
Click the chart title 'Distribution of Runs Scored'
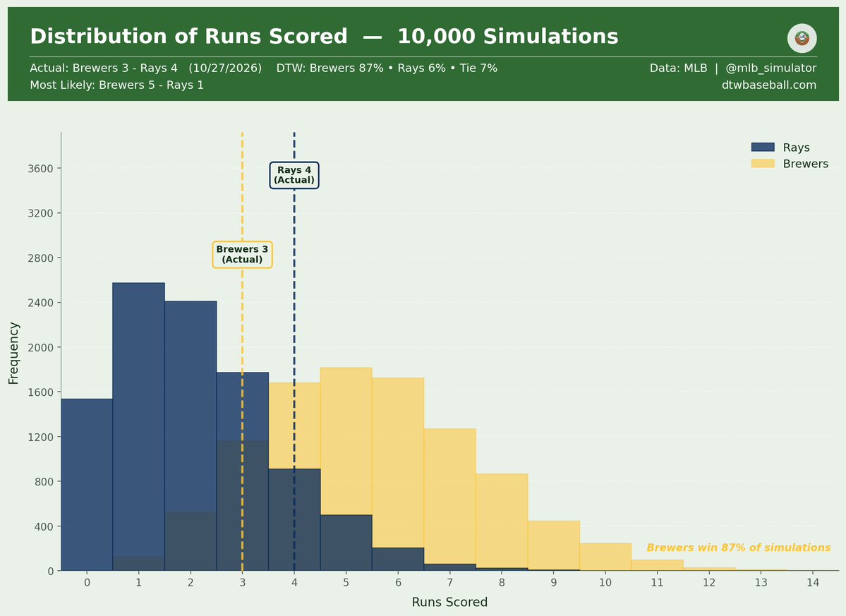189,37
